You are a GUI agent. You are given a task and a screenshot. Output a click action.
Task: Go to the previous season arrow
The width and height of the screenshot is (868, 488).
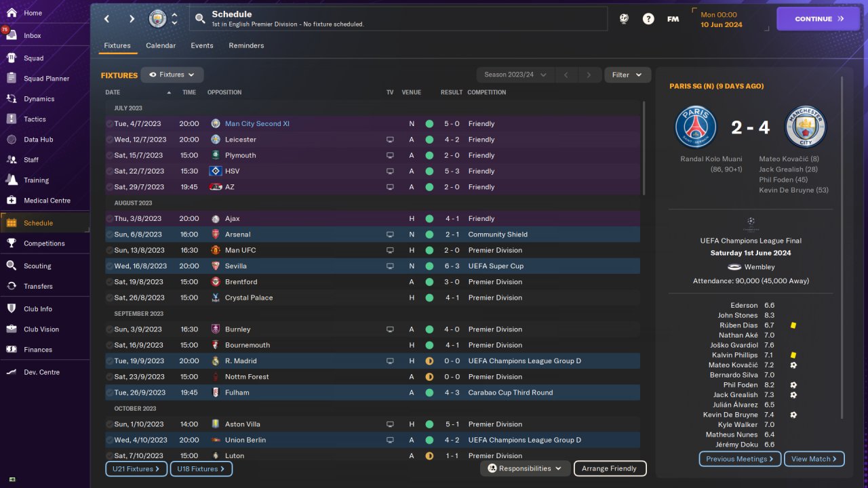(x=566, y=75)
